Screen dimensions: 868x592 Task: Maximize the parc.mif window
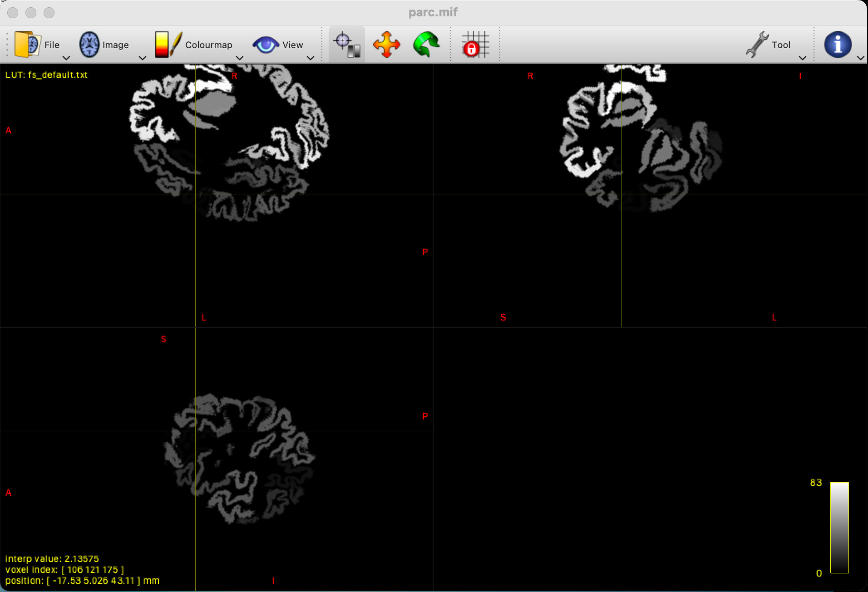pos(49,13)
